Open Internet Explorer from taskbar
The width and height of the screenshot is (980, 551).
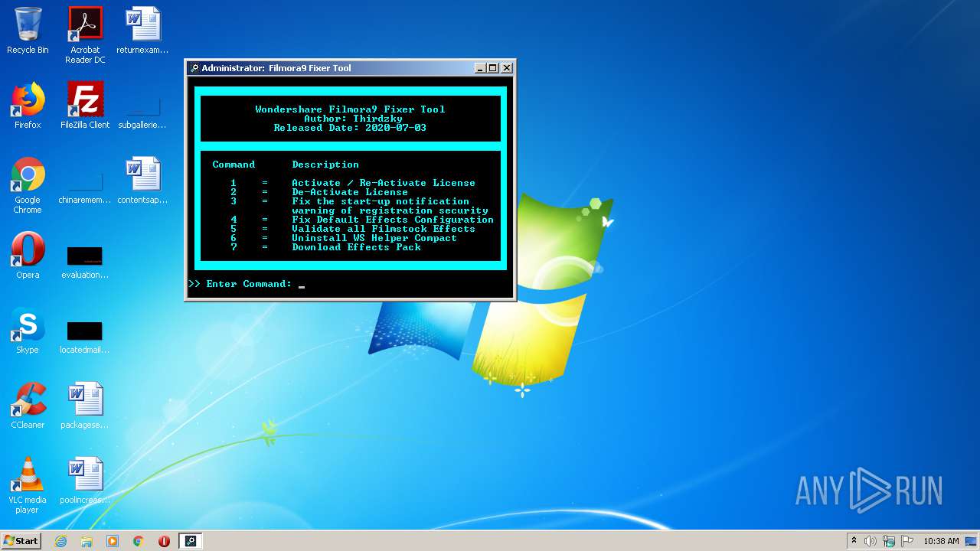[x=60, y=541]
